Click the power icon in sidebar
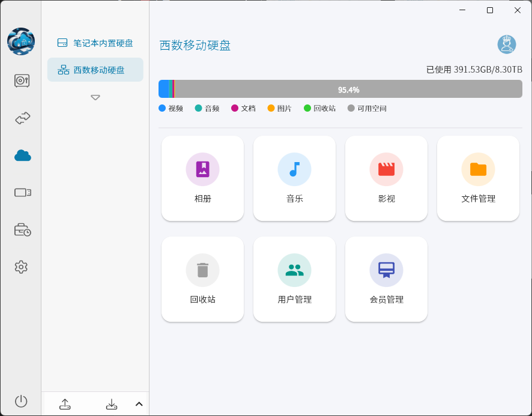The height and width of the screenshot is (416, 532). (21, 401)
